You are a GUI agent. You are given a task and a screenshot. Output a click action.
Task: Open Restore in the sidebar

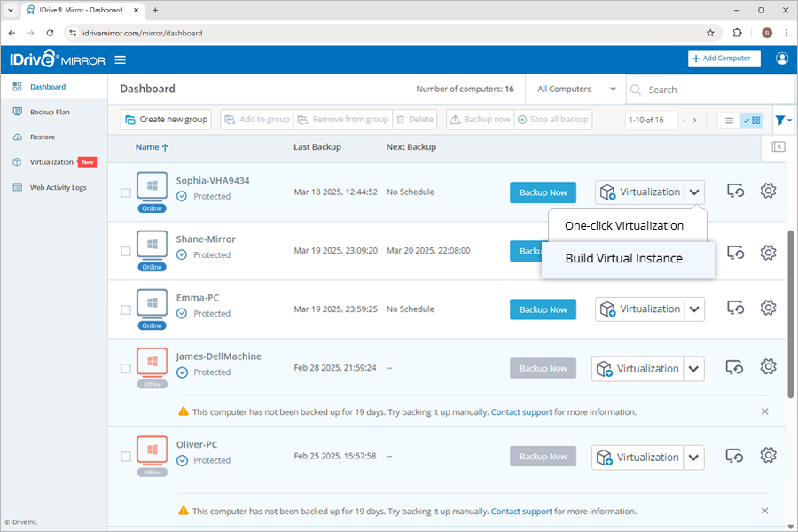pyautogui.click(x=43, y=137)
